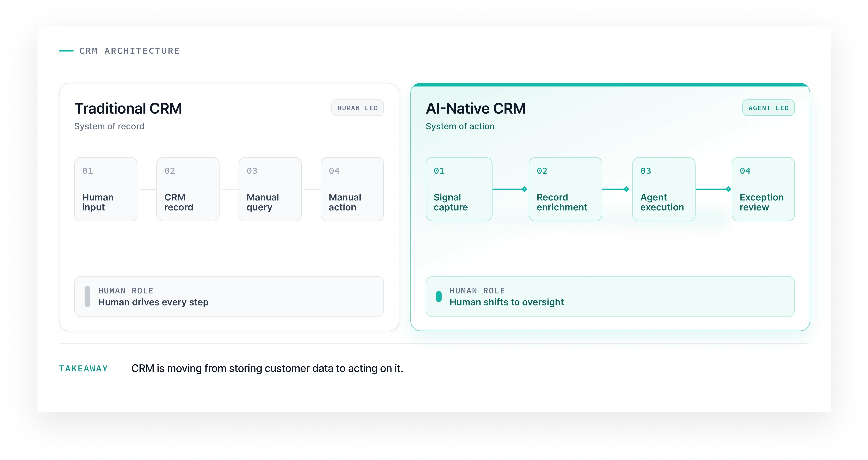Click the AGENT-LED badge
The height and width of the screenshot is (460, 868).
(768, 108)
